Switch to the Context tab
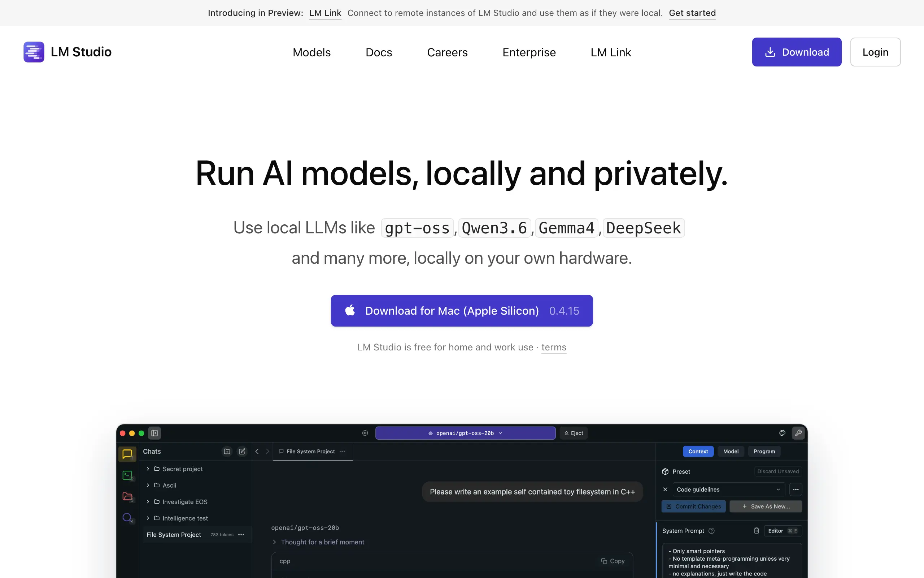The width and height of the screenshot is (924, 578). pos(698,452)
